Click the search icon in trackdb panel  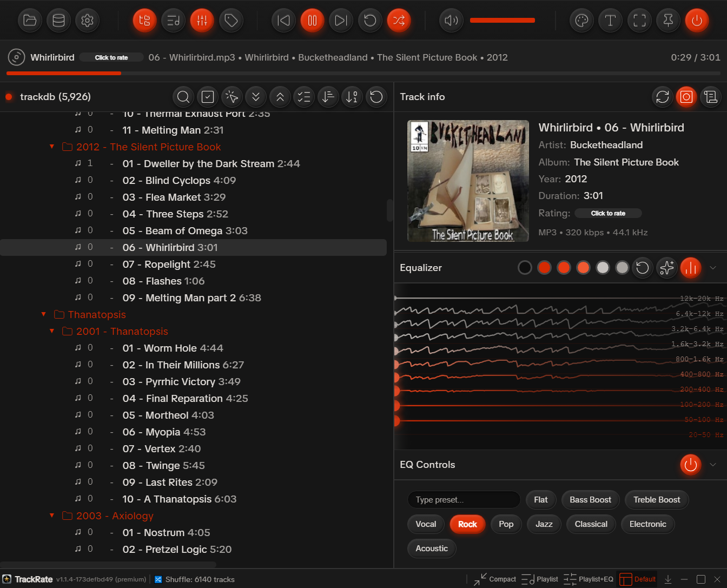coord(183,97)
